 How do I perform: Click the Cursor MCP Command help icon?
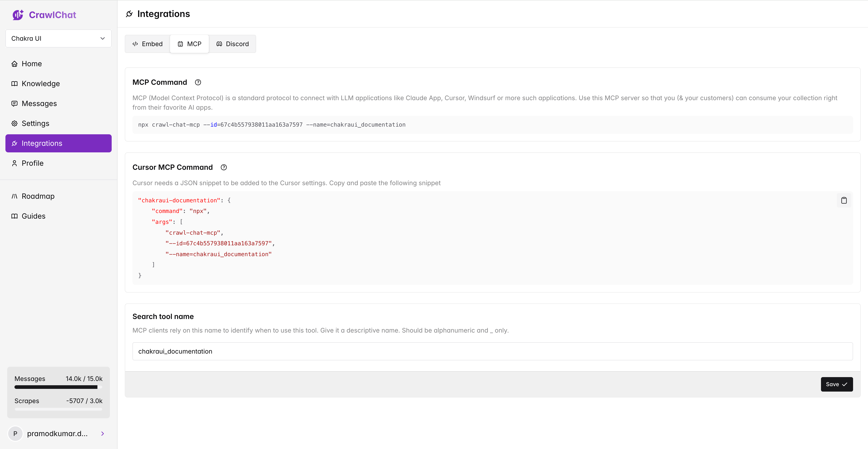(224, 167)
